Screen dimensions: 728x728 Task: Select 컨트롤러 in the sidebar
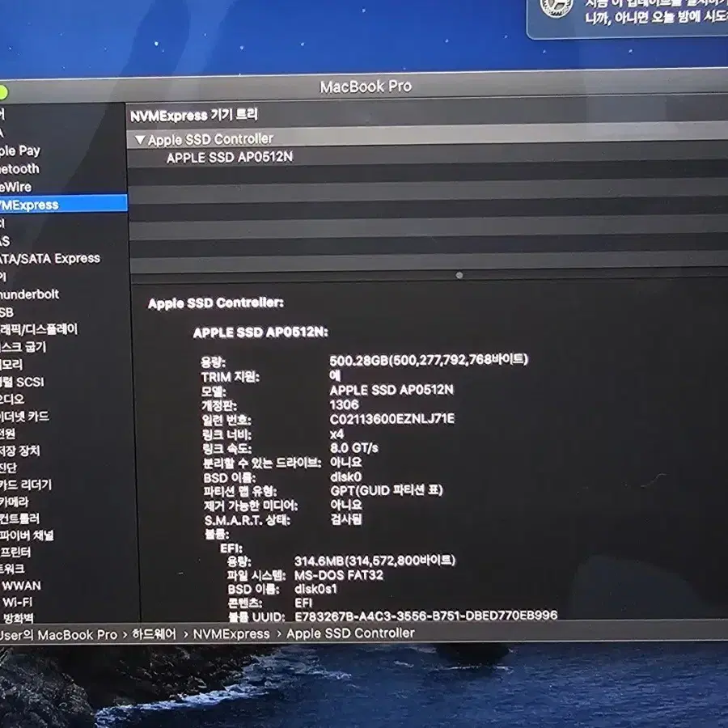tap(20, 518)
